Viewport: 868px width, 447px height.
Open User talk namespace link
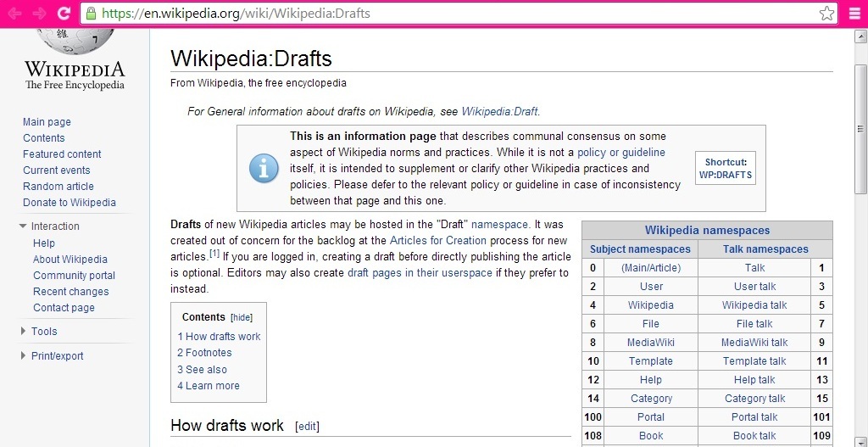point(755,287)
